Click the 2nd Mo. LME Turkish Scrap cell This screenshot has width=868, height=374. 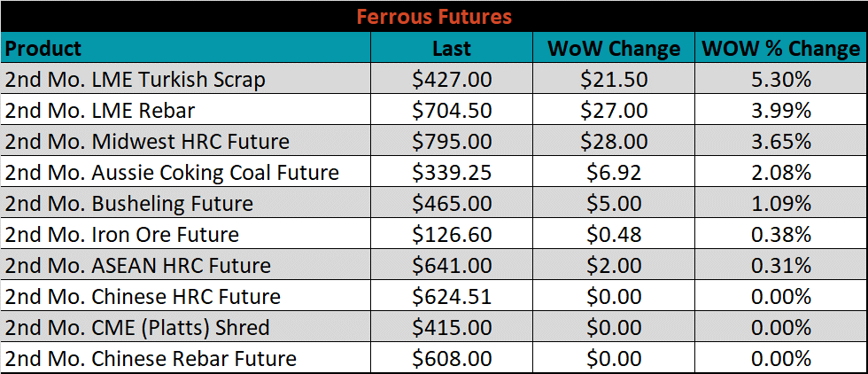point(186,79)
